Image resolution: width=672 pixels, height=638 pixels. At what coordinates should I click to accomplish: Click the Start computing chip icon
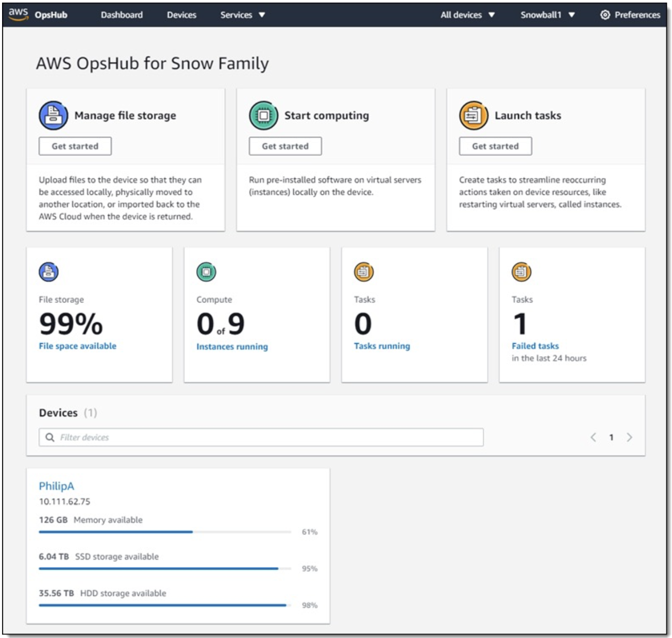pyautogui.click(x=263, y=115)
